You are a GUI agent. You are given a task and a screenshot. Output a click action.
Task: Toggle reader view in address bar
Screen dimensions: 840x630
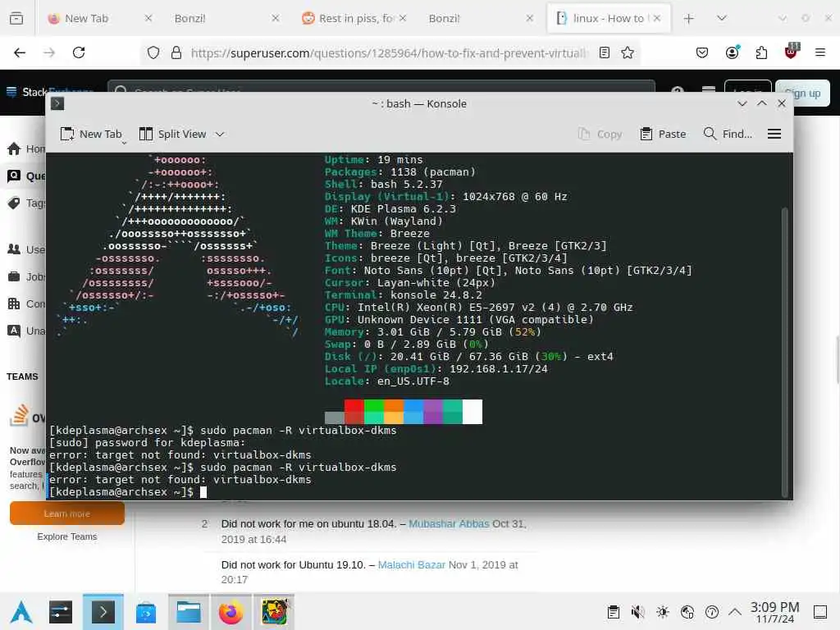click(605, 53)
